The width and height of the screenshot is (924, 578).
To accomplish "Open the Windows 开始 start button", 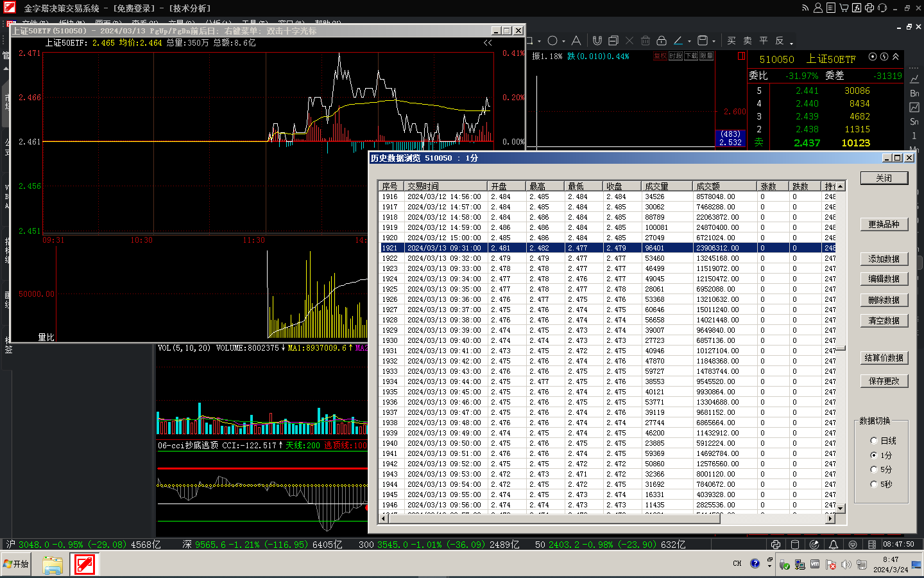I will coord(16,564).
